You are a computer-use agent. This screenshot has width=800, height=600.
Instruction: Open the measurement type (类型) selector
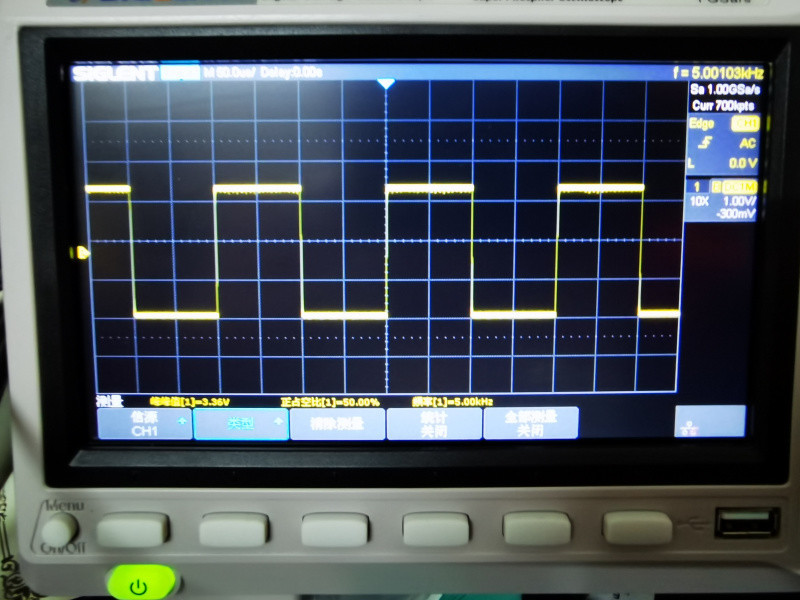(240, 424)
